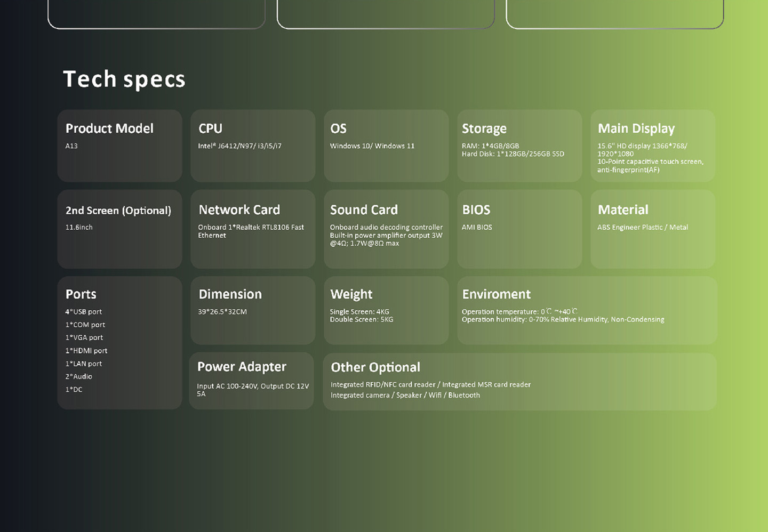Select the 2nd Screen (Optional) card

click(x=119, y=229)
